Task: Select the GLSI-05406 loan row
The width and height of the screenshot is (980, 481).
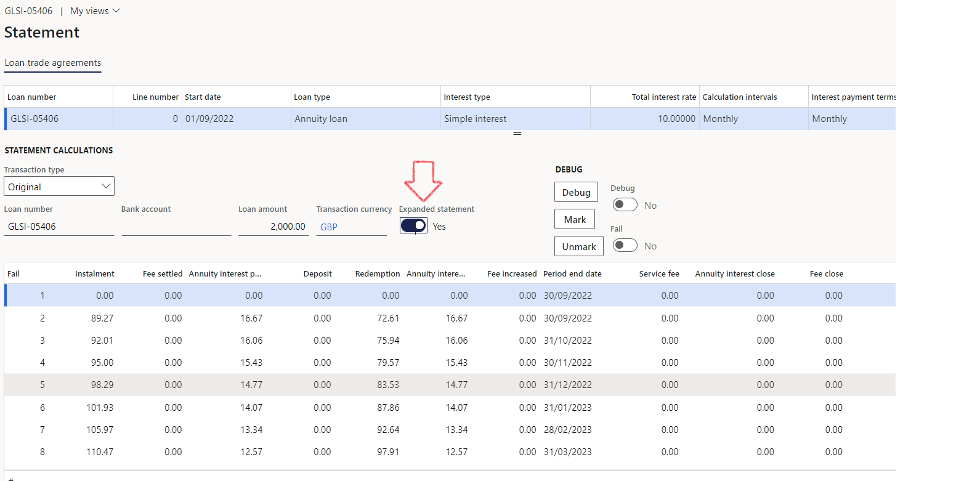Action: (450, 119)
